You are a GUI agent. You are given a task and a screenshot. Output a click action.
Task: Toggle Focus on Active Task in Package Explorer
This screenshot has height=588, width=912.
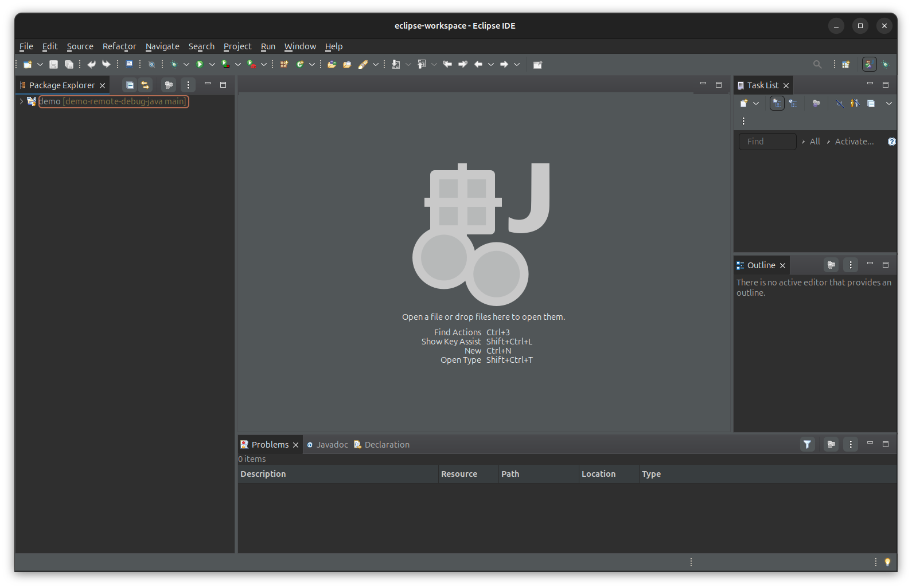tap(169, 85)
